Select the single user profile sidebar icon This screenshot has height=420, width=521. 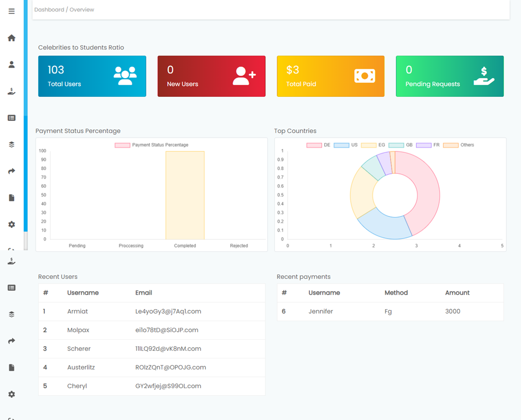pyautogui.click(x=11, y=65)
